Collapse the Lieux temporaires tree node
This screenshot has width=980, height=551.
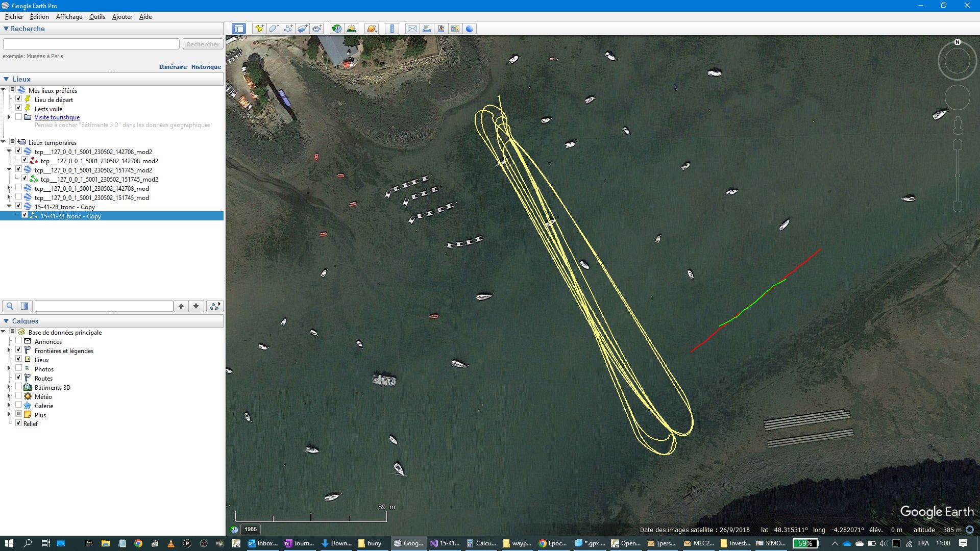(3, 142)
